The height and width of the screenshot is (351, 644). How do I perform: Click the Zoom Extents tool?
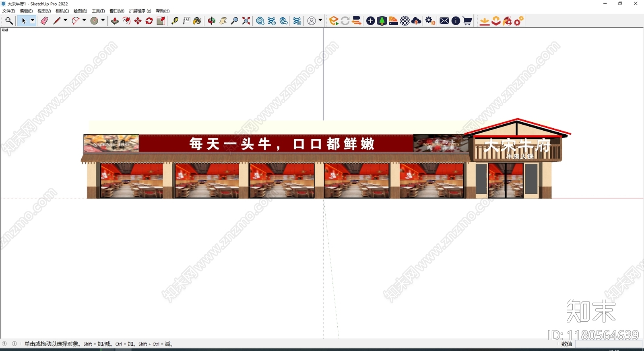[x=246, y=21]
